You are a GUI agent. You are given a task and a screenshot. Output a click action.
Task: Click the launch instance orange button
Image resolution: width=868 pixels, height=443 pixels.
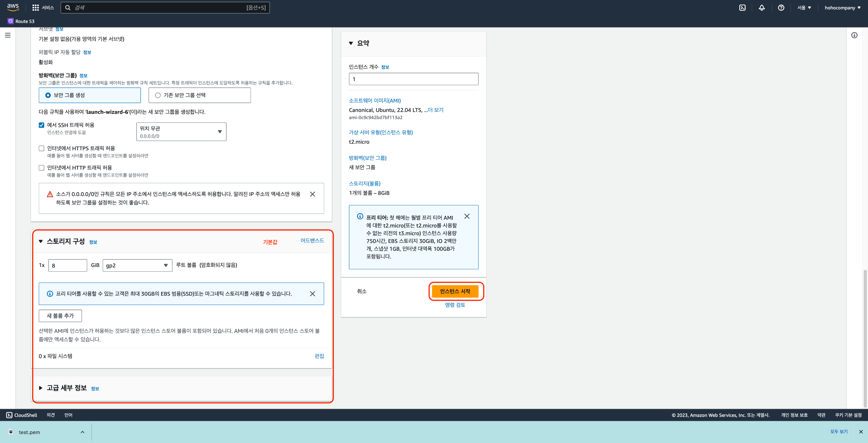(x=455, y=291)
